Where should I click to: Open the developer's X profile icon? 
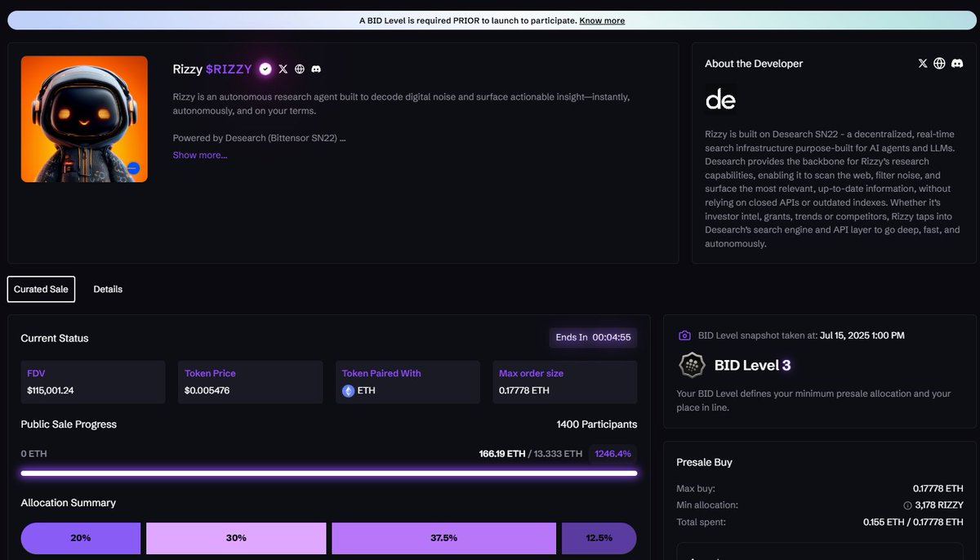pyautogui.click(x=923, y=64)
